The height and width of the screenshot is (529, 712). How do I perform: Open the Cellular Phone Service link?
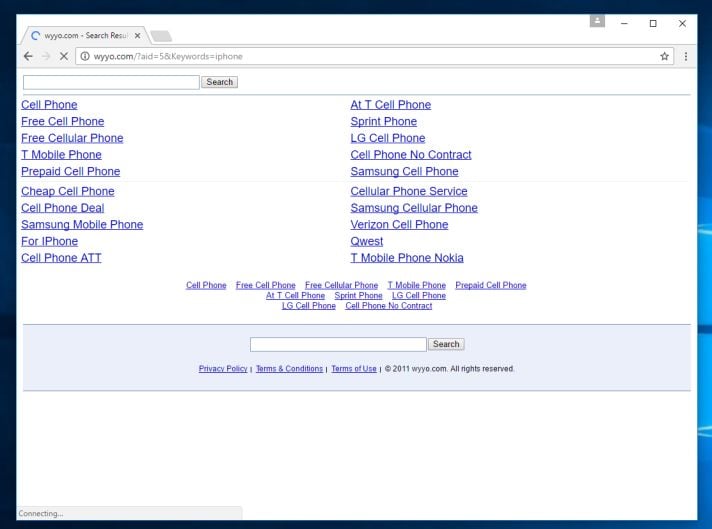tap(409, 192)
